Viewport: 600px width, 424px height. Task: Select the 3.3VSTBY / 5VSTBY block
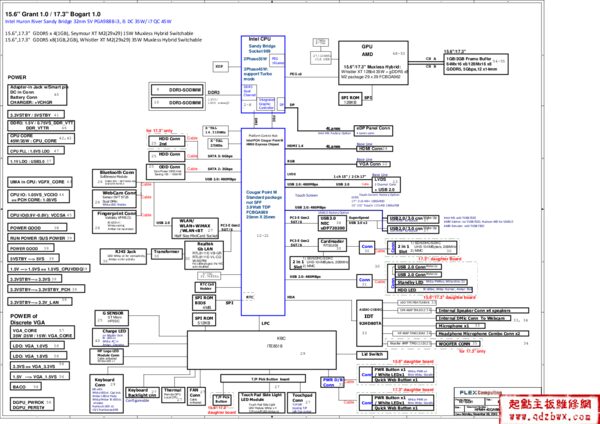(x=36, y=114)
